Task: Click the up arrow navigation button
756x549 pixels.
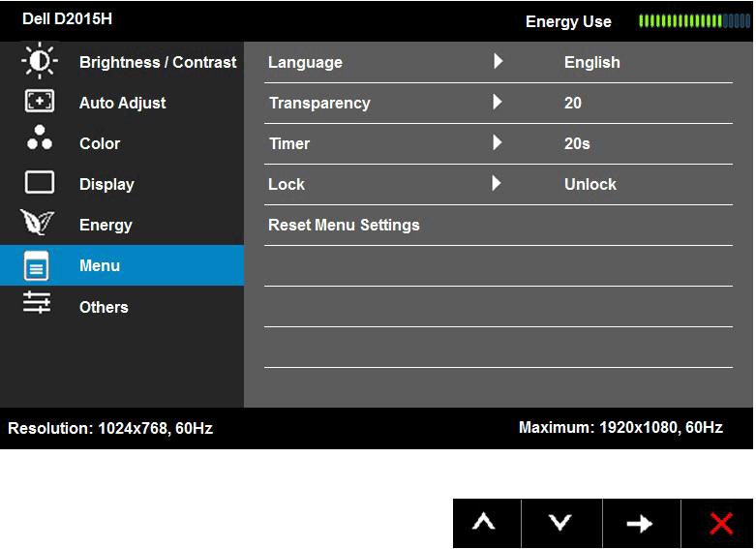Action: pyautogui.click(x=487, y=524)
